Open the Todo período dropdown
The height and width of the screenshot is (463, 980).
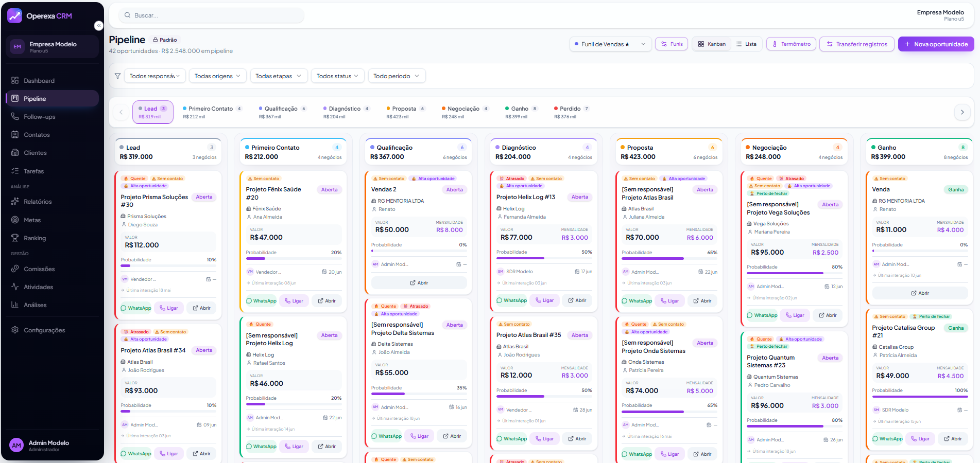point(397,76)
